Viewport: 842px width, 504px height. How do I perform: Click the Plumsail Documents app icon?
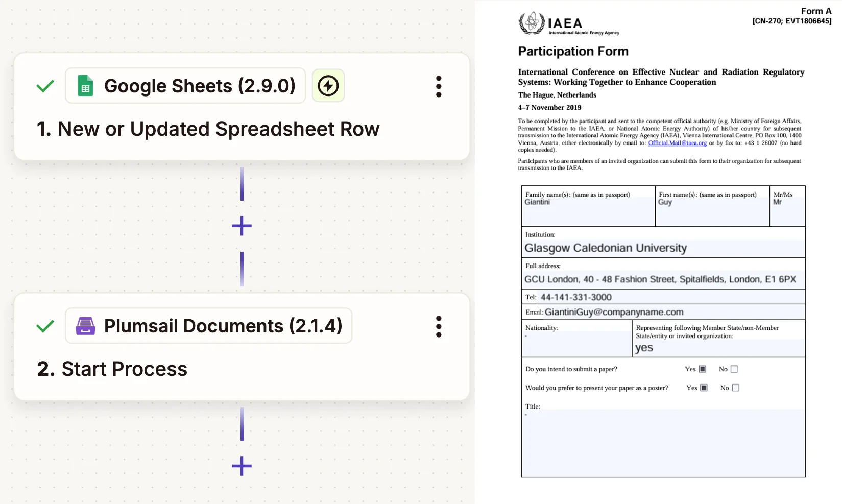85,326
